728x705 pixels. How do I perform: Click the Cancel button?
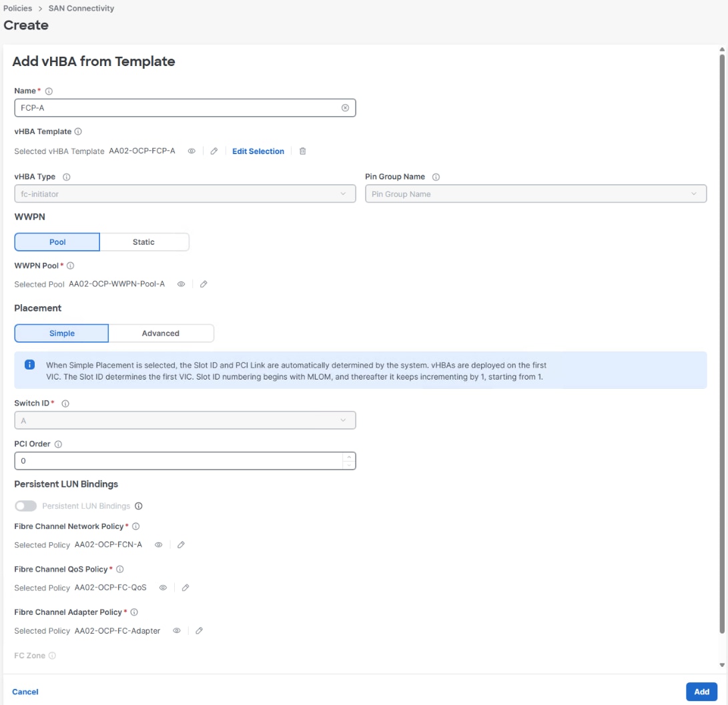25,692
